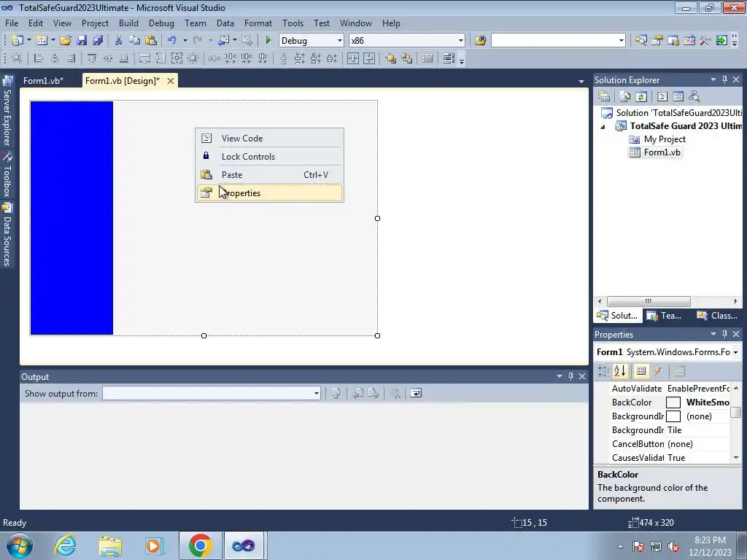
Task: Open the Build menu
Action: point(128,23)
